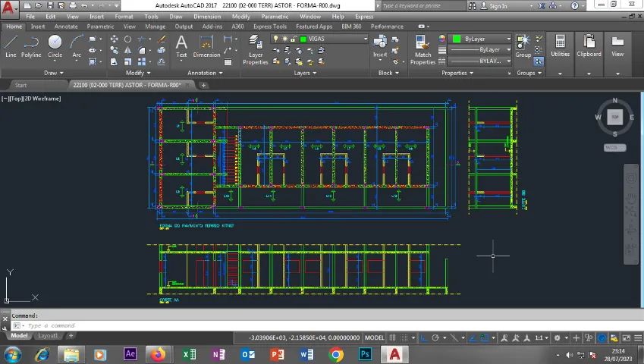
Task: Select the Stretch tool icon
Action: 115,61
